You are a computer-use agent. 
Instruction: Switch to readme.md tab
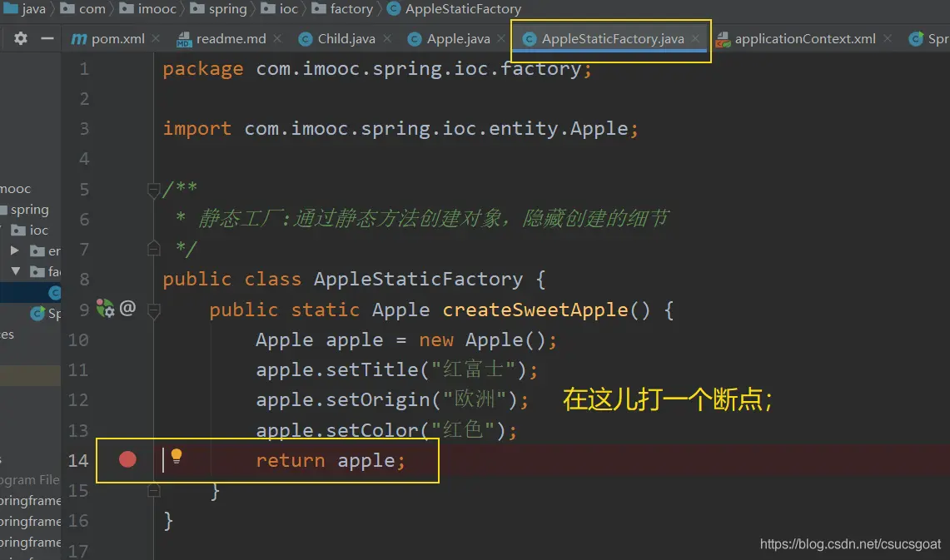tap(221, 39)
